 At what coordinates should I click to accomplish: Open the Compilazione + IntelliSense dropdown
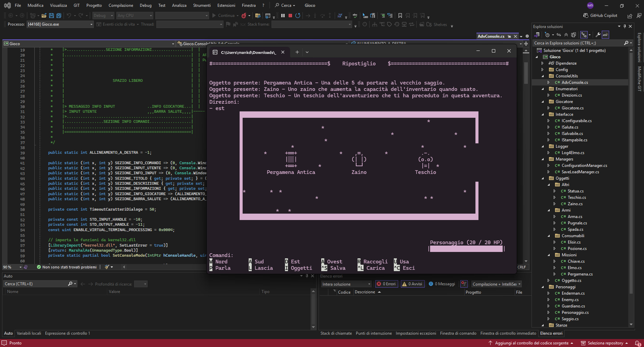click(x=496, y=284)
